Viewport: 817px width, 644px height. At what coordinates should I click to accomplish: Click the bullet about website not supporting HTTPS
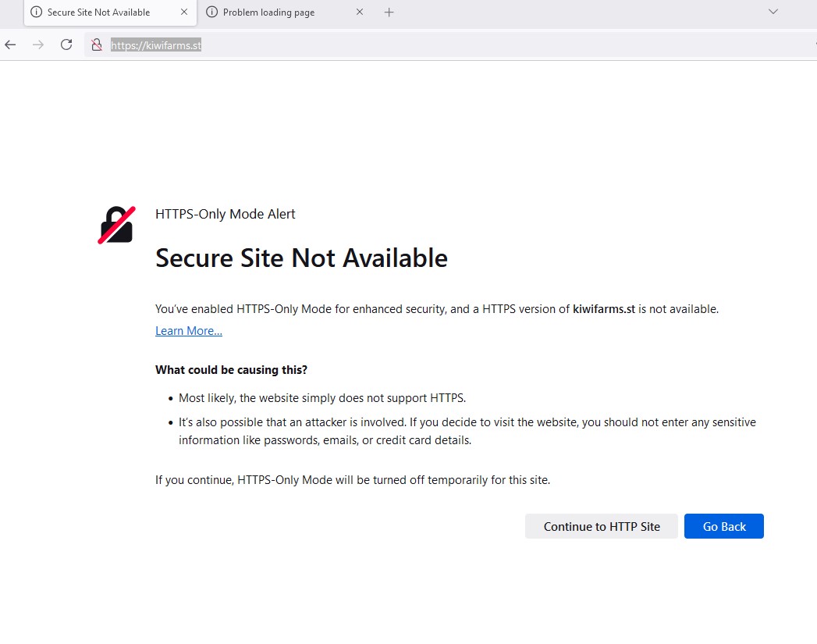coord(322,398)
